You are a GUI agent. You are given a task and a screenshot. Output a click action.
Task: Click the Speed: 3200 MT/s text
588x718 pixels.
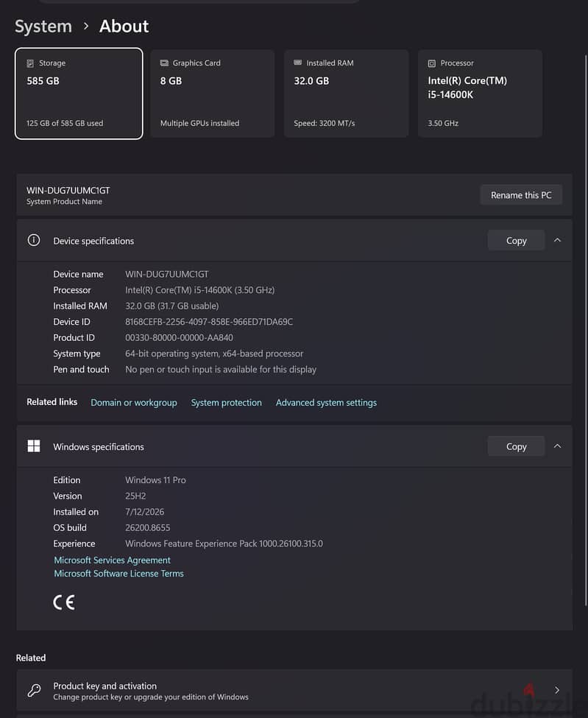pyautogui.click(x=325, y=123)
